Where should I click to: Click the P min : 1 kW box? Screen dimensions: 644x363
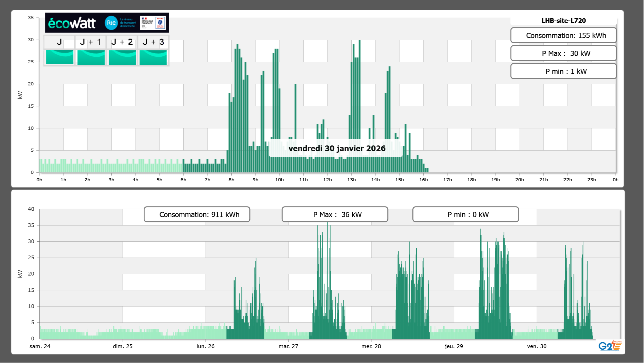(563, 71)
